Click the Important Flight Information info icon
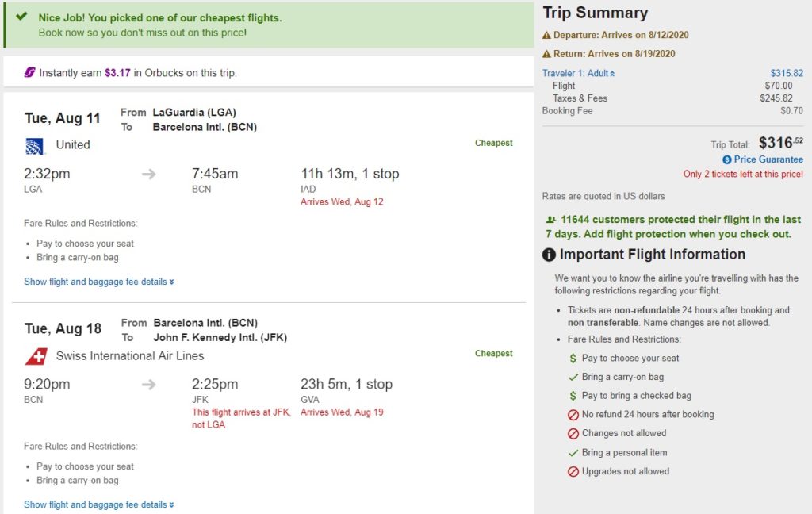The width and height of the screenshot is (812, 514). (x=549, y=255)
